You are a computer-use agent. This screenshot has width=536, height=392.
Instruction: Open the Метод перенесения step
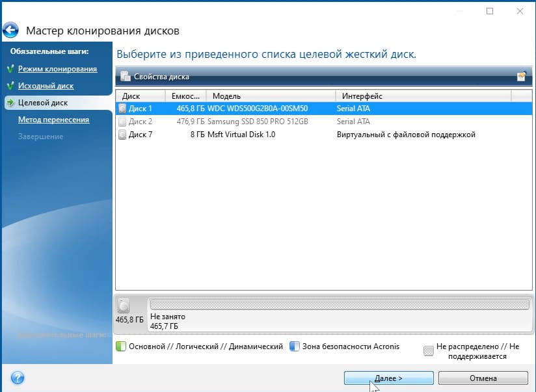coord(54,120)
